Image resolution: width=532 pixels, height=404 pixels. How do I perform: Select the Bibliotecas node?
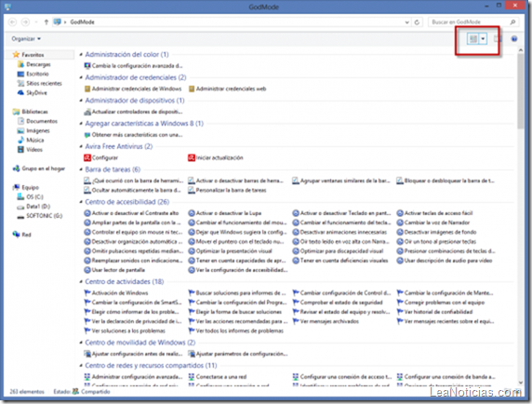30,112
